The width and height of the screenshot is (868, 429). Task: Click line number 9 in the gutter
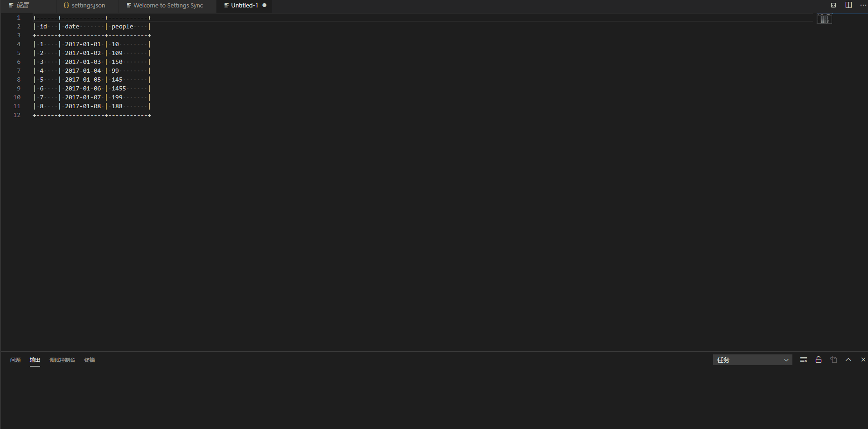click(x=19, y=89)
